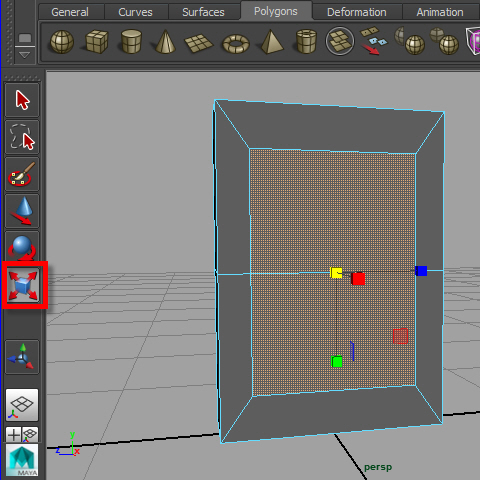480x480 pixels.
Task: Activate the Lasso Select tool
Action: (x=22, y=137)
